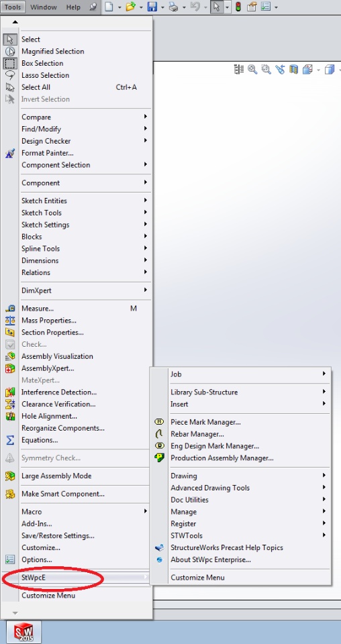Image resolution: width=341 pixels, height=644 pixels.
Task: Click the Select All icon
Action: click(10, 87)
